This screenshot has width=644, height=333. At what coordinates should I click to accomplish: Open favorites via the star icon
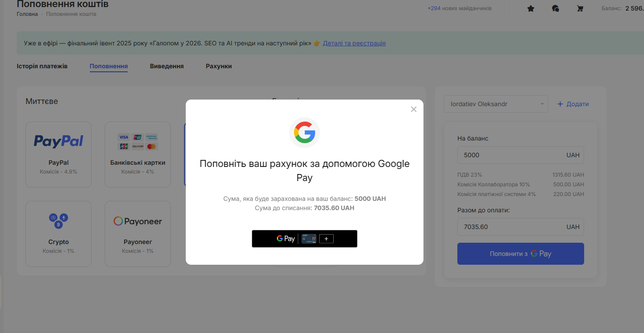click(x=531, y=8)
